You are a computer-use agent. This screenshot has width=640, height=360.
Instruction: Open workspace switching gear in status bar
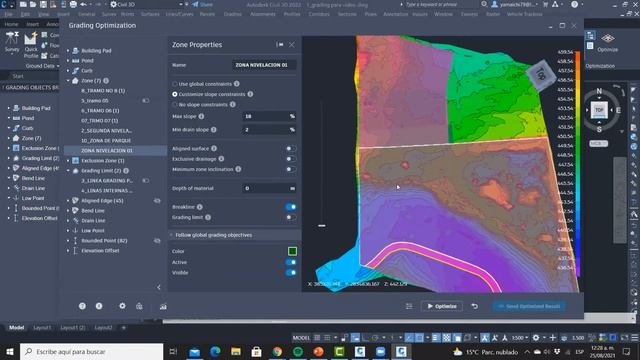point(536,338)
